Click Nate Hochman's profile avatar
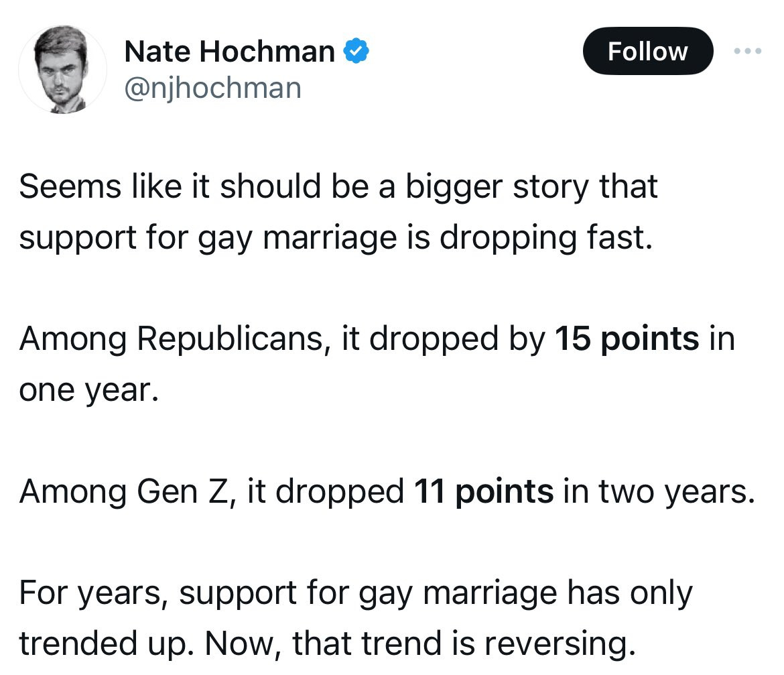Image resolution: width=784 pixels, height=675 pixels. tap(62, 70)
